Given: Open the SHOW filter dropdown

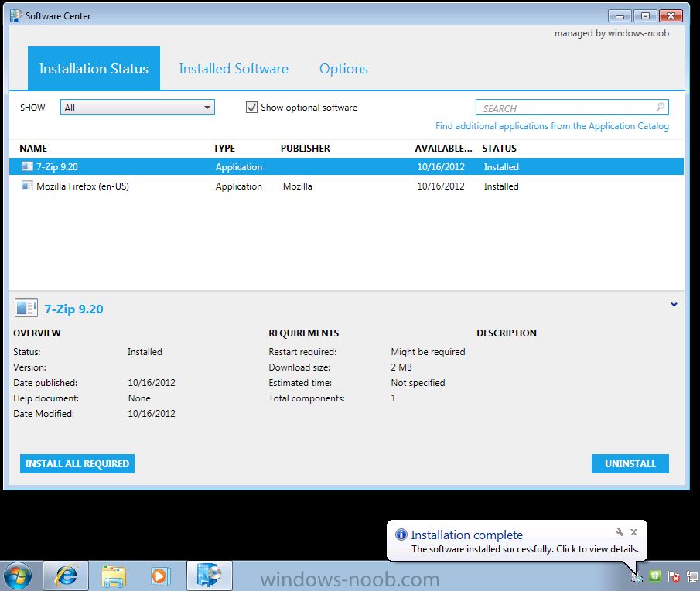Looking at the screenshot, I should (x=138, y=107).
